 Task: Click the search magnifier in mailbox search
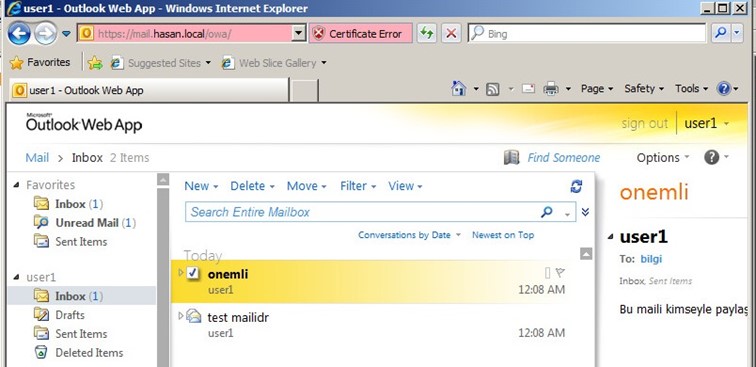coord(546,212)
